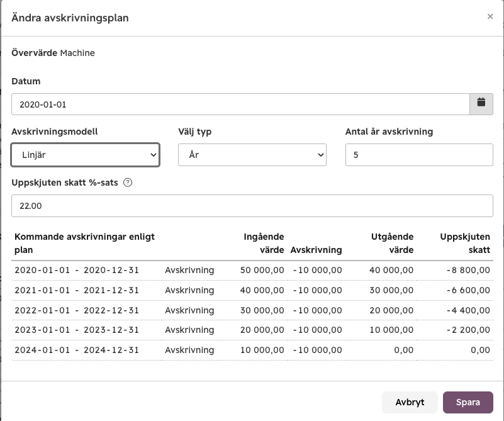Cancel with the Avbryt button
The height and width of the screenshot is (421, 504).
coord(410,402)
